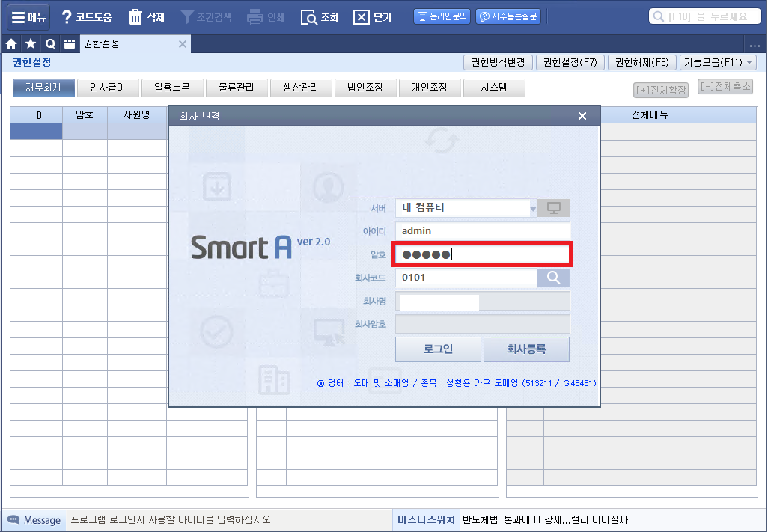
Task: Switch to 물류관리 tab
Action: pyautogui.click(x=237, y=88)
